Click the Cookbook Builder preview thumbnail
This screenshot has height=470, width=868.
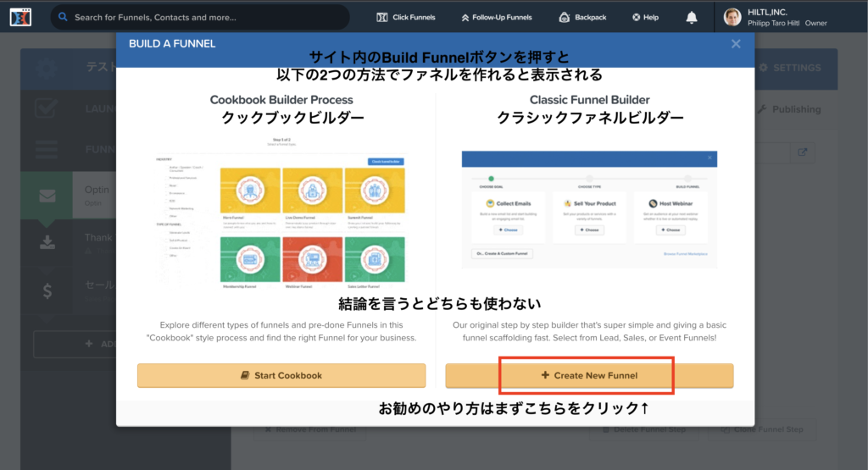281,213
